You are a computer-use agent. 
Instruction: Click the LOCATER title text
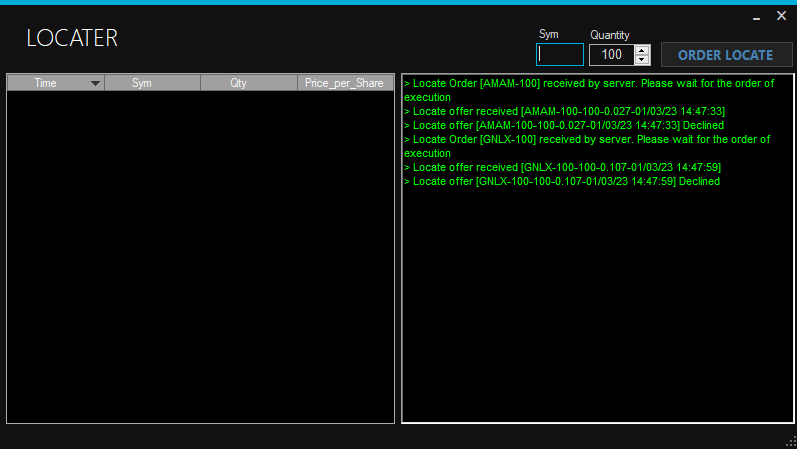click(x=72, y=38)
